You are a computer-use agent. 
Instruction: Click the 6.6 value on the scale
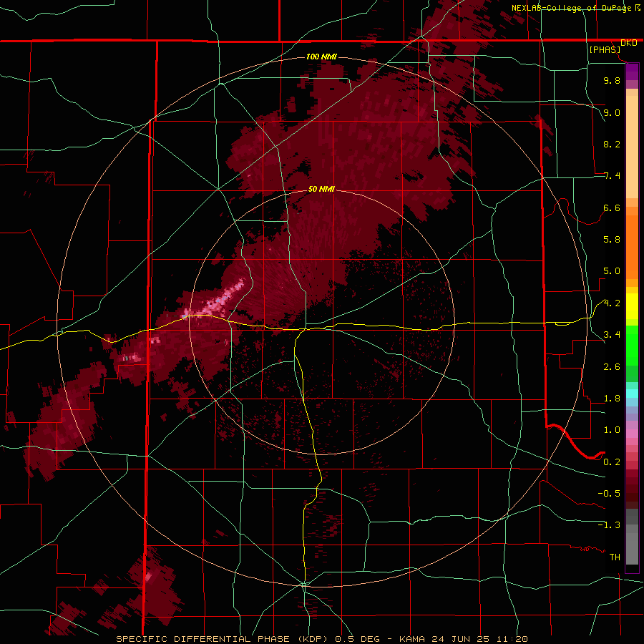(x=612, y=208)
